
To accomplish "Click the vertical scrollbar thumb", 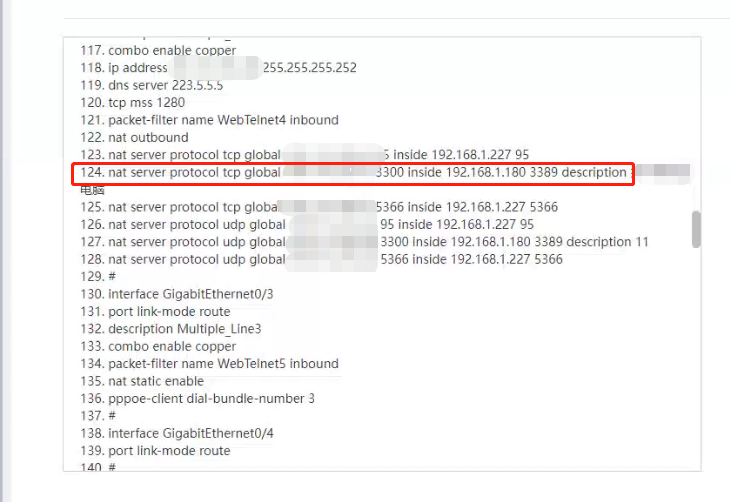I will (696, 229).
